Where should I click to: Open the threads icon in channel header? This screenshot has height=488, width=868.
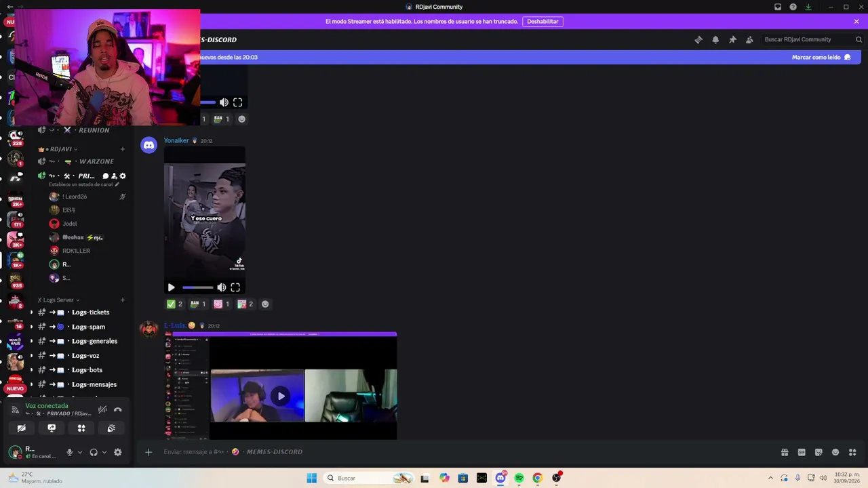[698, 40]
